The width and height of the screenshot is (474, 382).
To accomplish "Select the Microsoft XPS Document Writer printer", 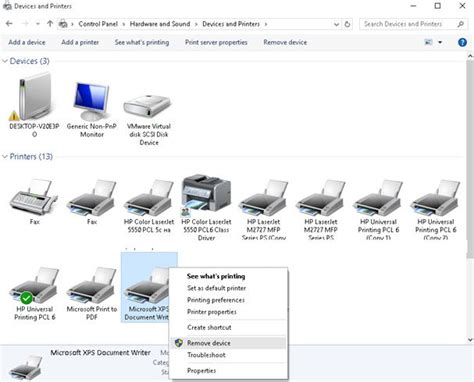I will coord(147,287).
